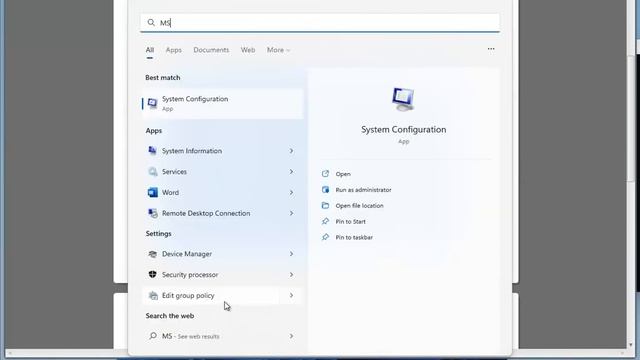Select the All search tab
Image resolution: width=640 pixels, height=360 pixels.
click(150, 50)
